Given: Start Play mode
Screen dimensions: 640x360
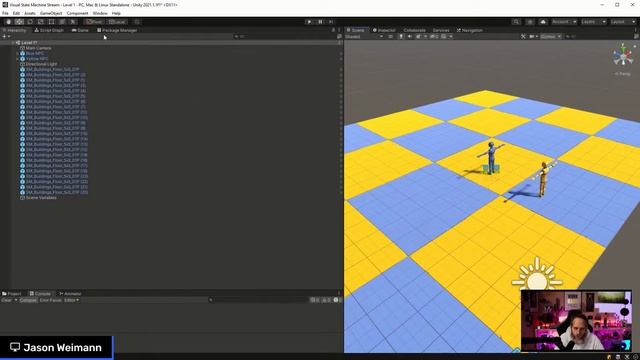Looking at the screenshot, I should (309, 22).
